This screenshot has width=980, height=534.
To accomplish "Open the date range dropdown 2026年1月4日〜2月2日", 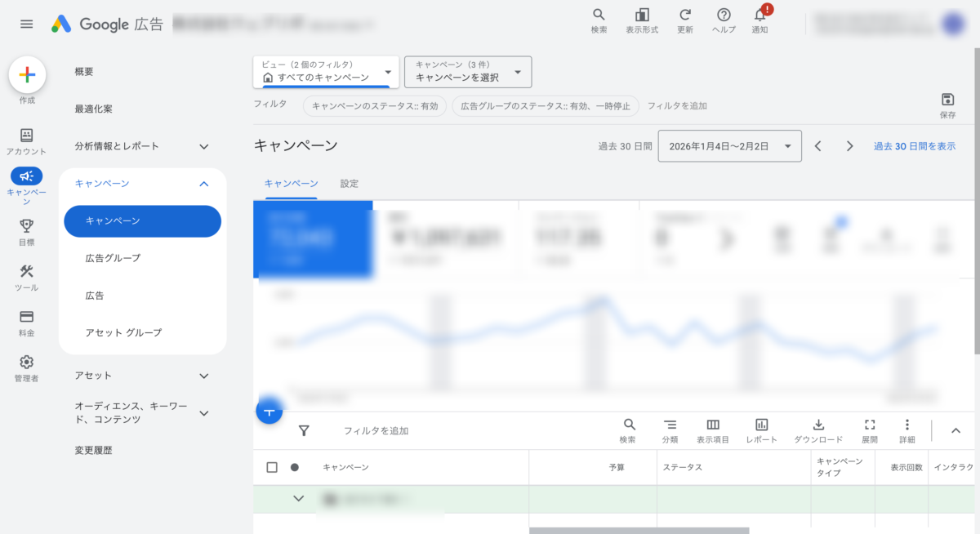I will (x=729, y=146).
